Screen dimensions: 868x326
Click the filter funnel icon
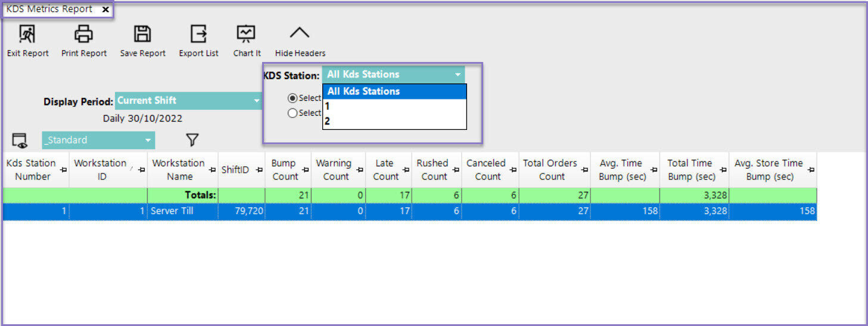point(192,140)
